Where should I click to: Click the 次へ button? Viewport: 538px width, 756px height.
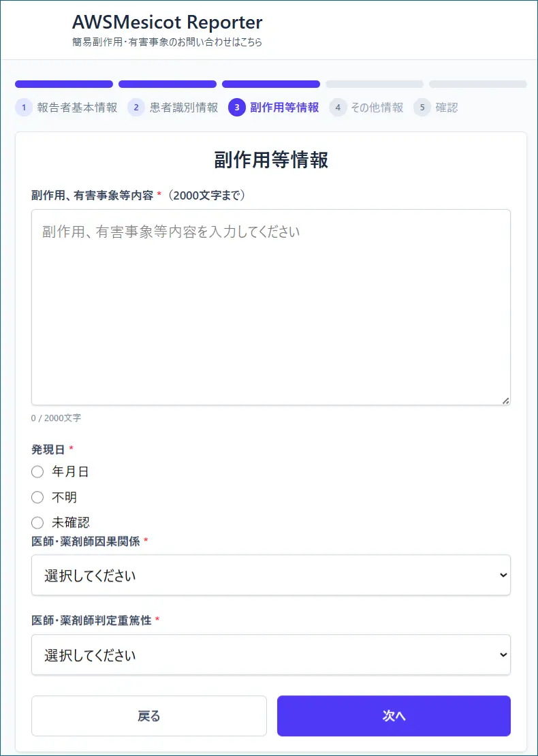pos(394,716)
